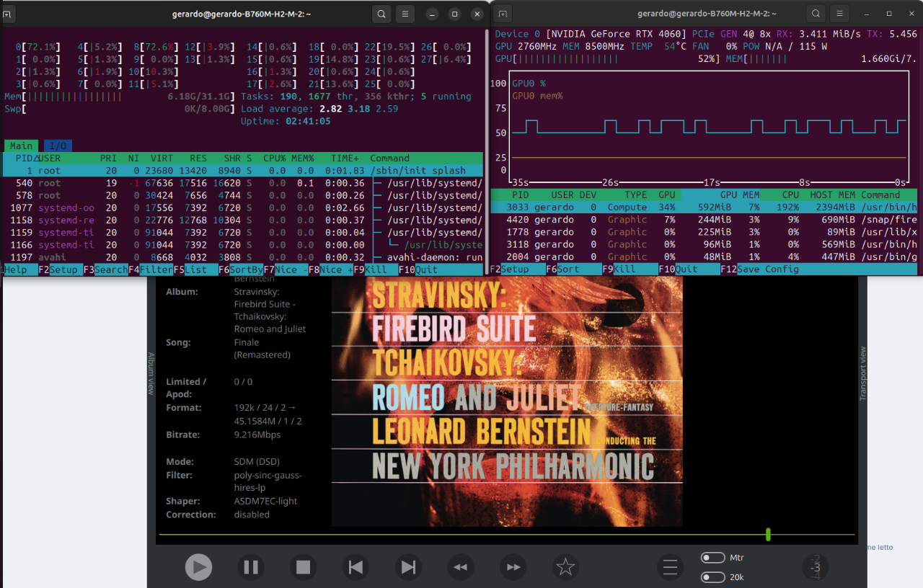Click htop F8 Nice plus
Screen dimensions: 923x588
(x=330, y=269)
